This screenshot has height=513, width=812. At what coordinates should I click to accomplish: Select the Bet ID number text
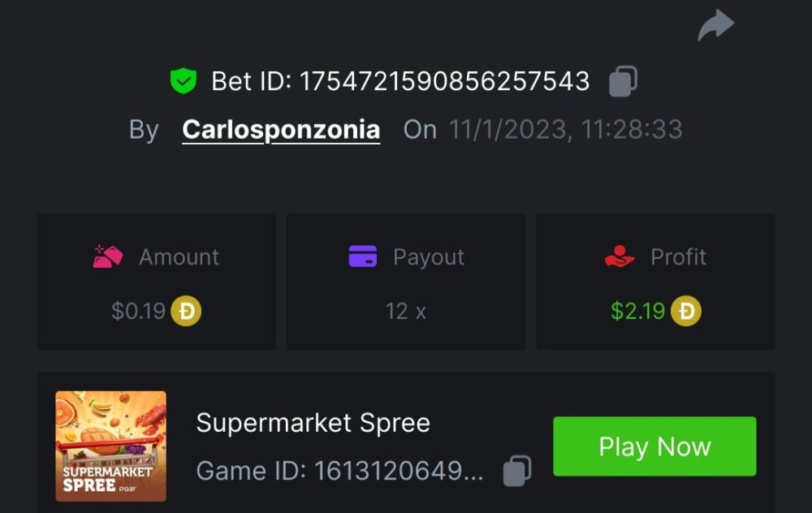tap(444, 81)
